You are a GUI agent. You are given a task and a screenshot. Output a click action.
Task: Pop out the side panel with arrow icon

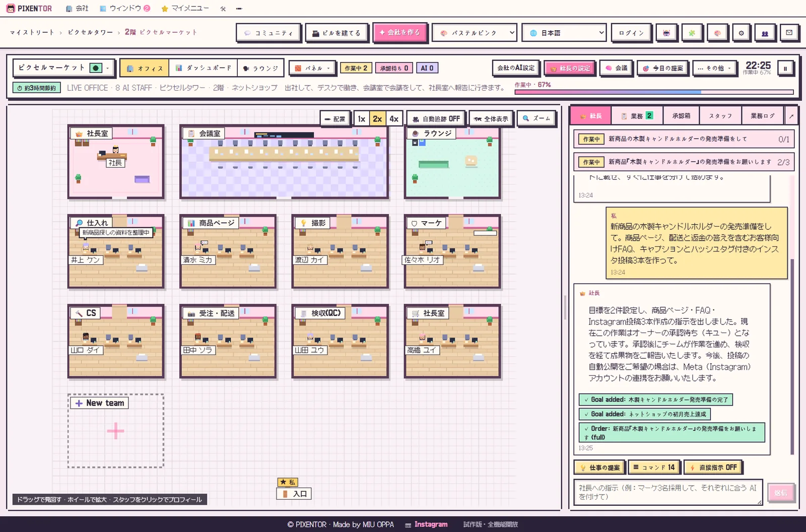tap(791, 116)
